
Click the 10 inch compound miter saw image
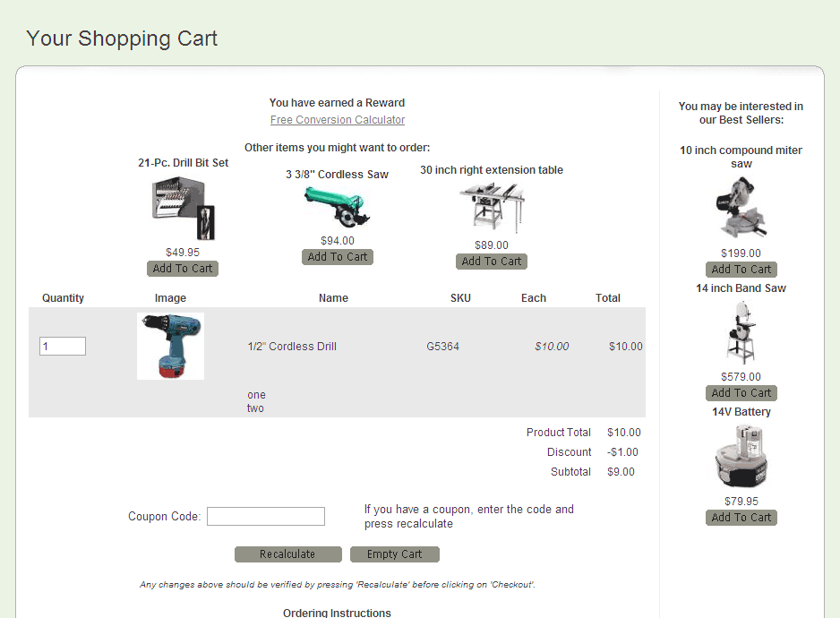[x=741, y=209]
